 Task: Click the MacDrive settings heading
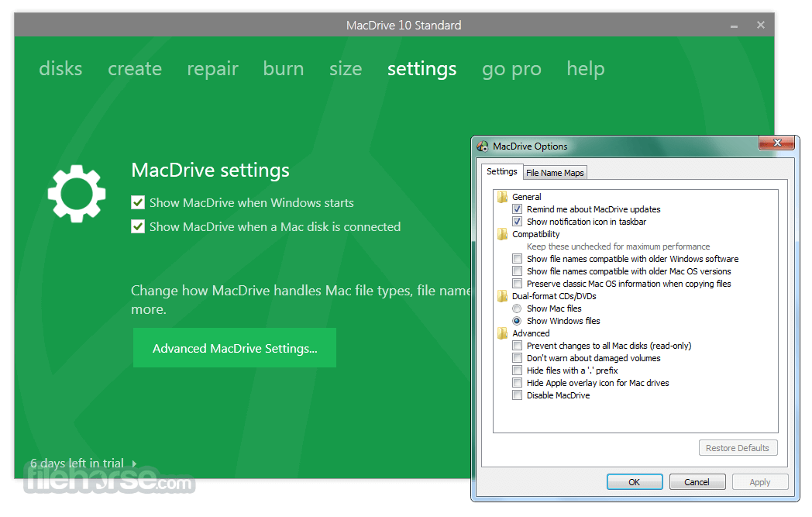click(210, 171)
